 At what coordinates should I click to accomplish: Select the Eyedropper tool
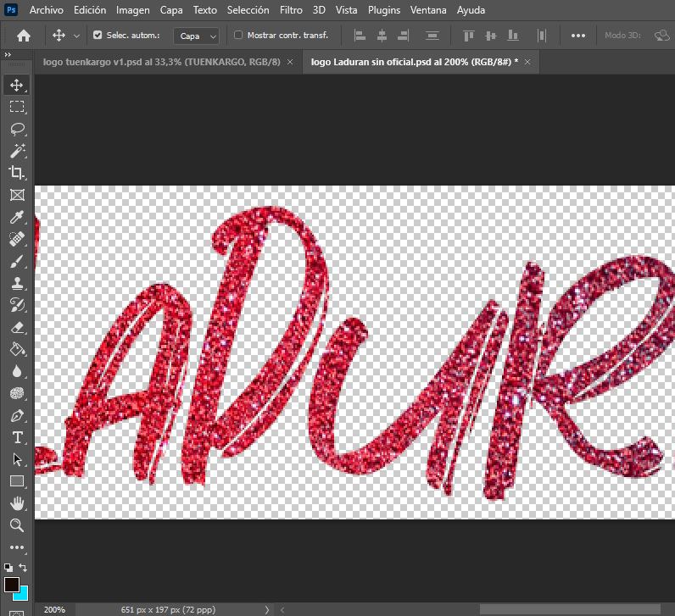pyautogui.click(x=17, y=217)
